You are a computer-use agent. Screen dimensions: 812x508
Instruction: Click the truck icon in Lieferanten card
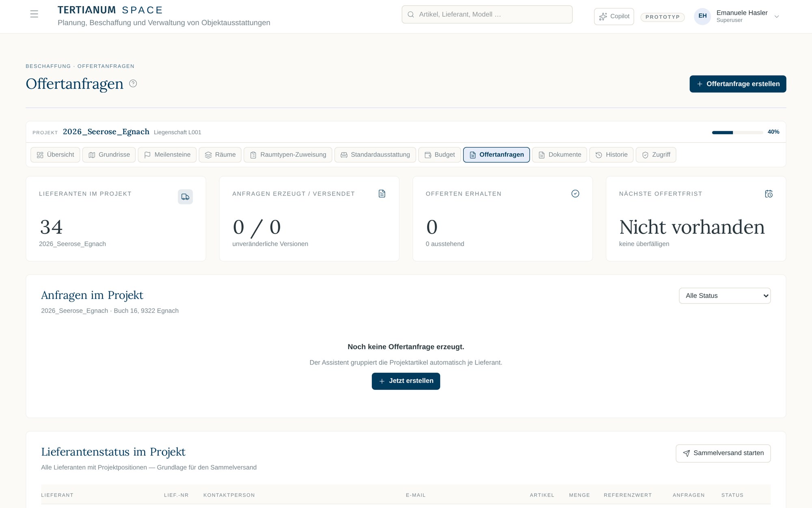click(x=185, y=197)
